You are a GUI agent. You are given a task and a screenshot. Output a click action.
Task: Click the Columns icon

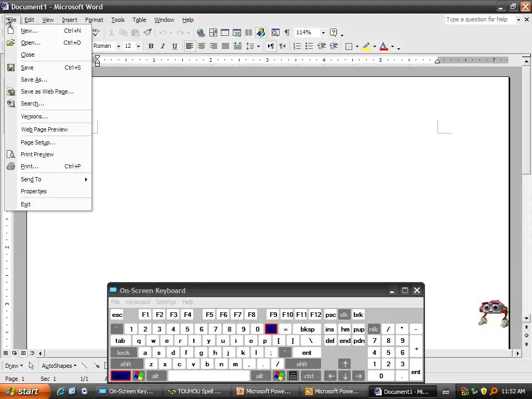click(x=249, y=33)
